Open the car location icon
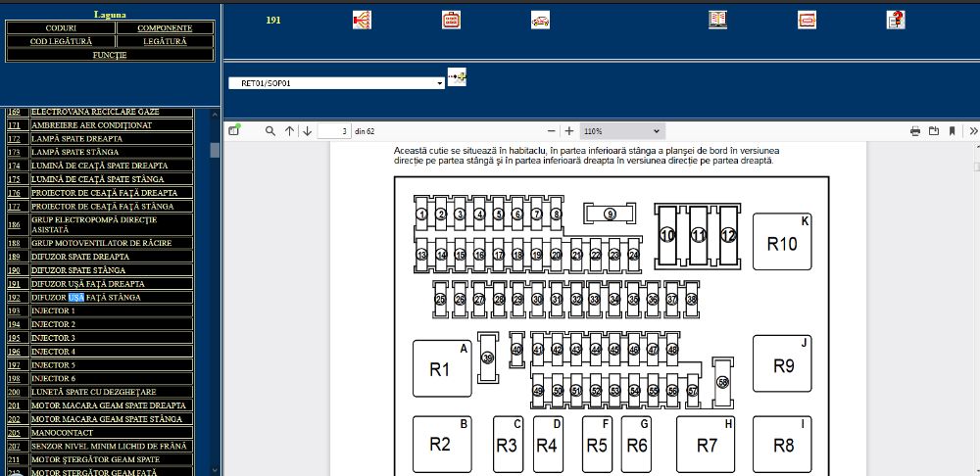This screenshot has width=980, height=476. pyautogui.click(x=540, y=20)
